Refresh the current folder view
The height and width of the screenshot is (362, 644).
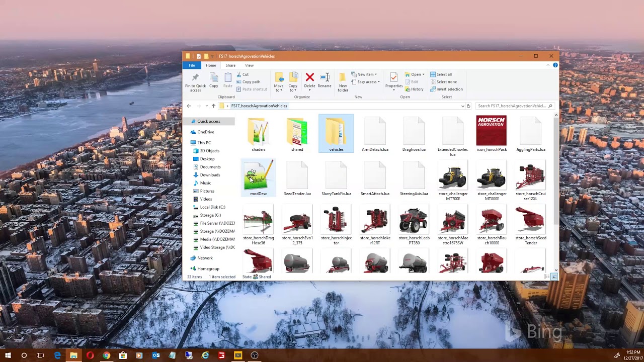point(468,106)
